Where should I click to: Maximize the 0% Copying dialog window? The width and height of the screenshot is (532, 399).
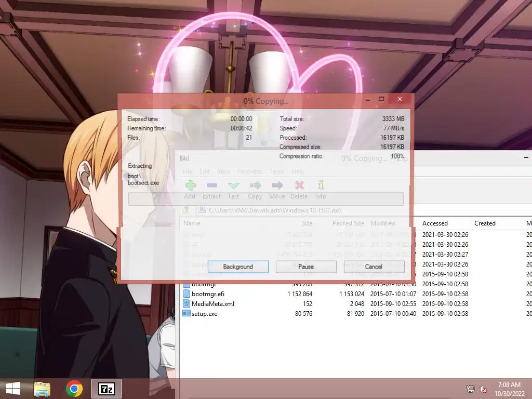click(x=381, y=99)
